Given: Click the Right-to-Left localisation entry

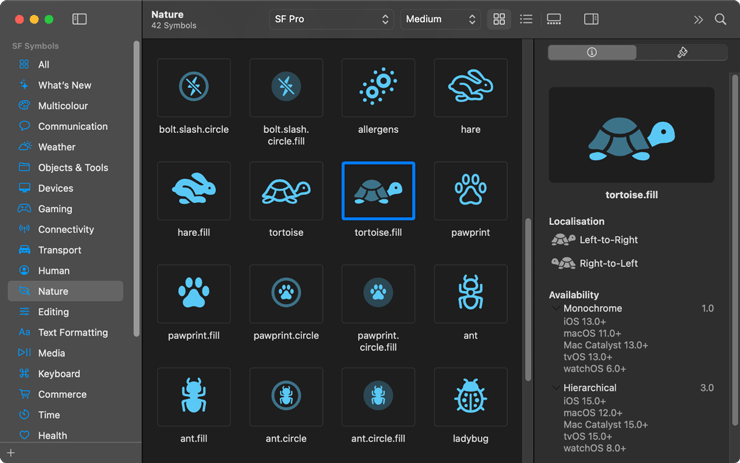Looking at the screenshot, I should point(595,263).
